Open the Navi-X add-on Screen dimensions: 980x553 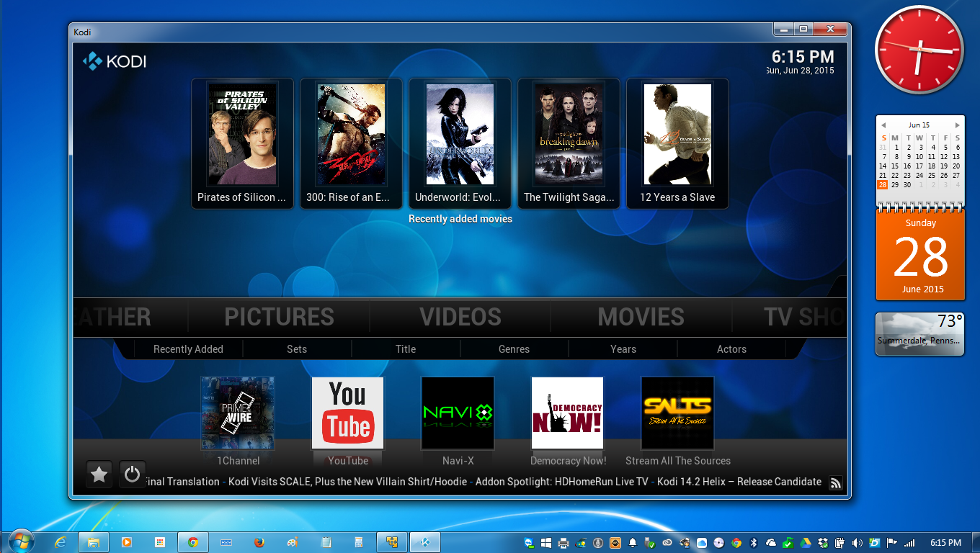pyautogui.click(x=458, y=413)
